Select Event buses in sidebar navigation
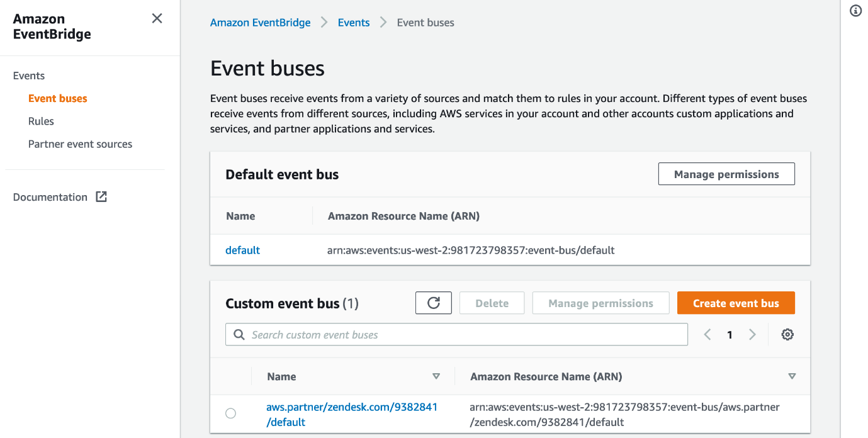The height and width of the screenshot is (438, 868). [x=57, y=99]
